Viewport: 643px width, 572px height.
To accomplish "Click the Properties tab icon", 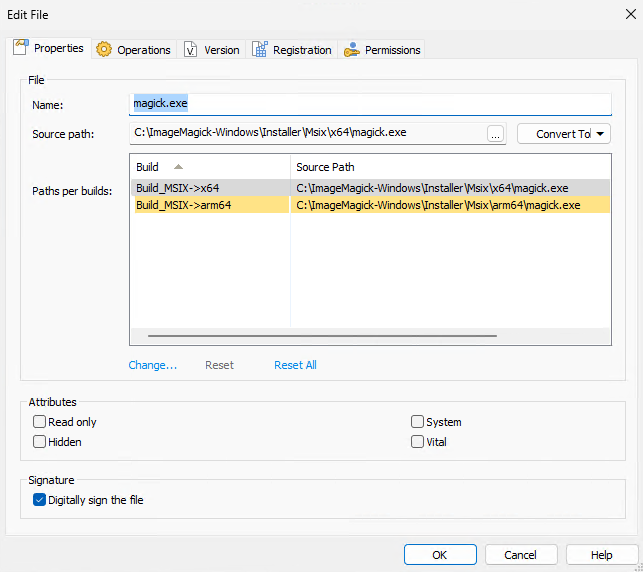I will (x=21, y=48).
